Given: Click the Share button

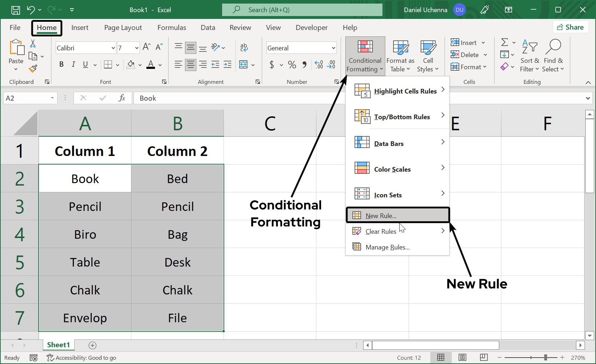Looking at the screenshot, I should coord(571,27).
